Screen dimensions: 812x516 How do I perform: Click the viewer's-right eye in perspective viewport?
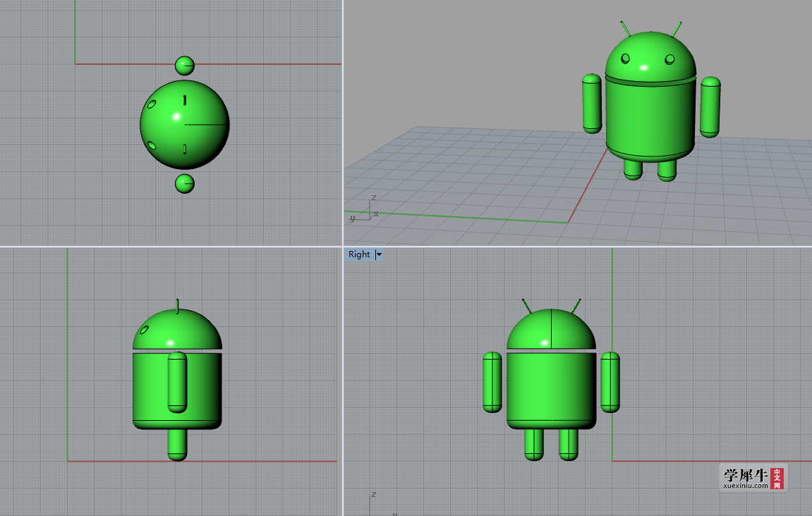coord(669,59)
